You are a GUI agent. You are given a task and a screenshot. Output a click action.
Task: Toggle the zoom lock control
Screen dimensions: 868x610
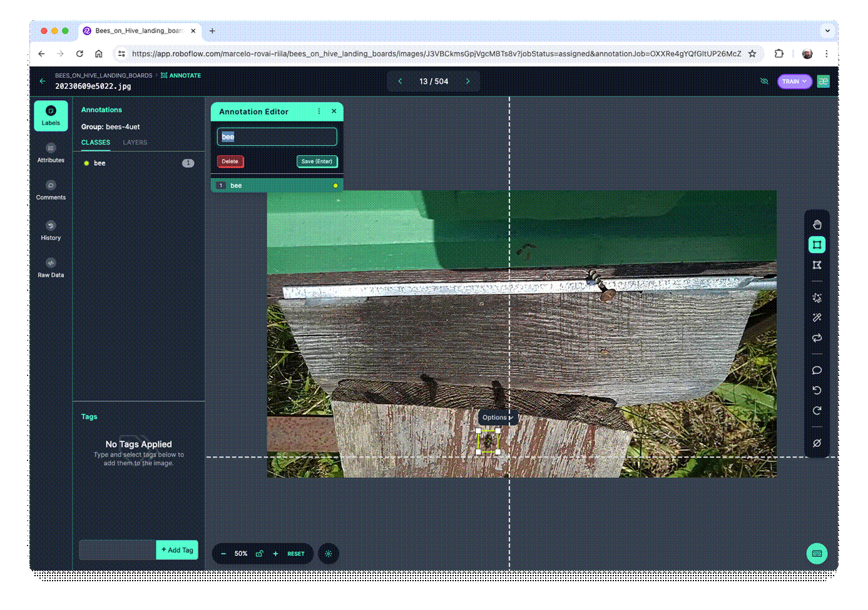[260, 554]
